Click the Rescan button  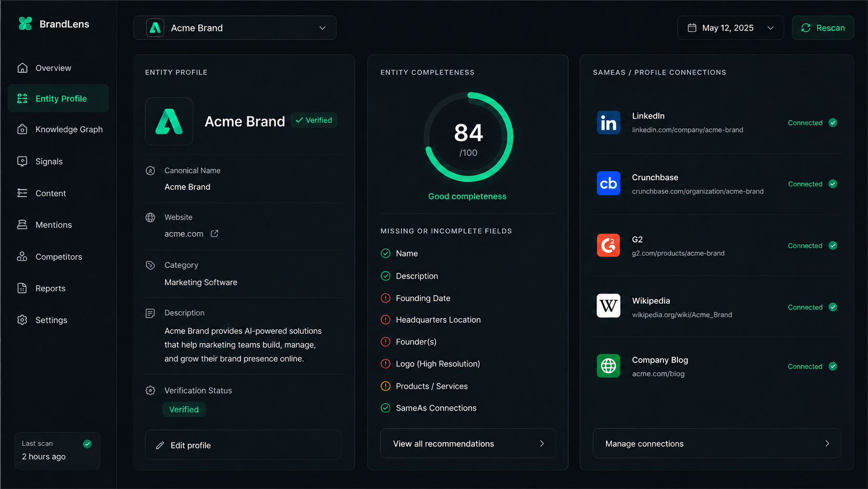(823, 28)
